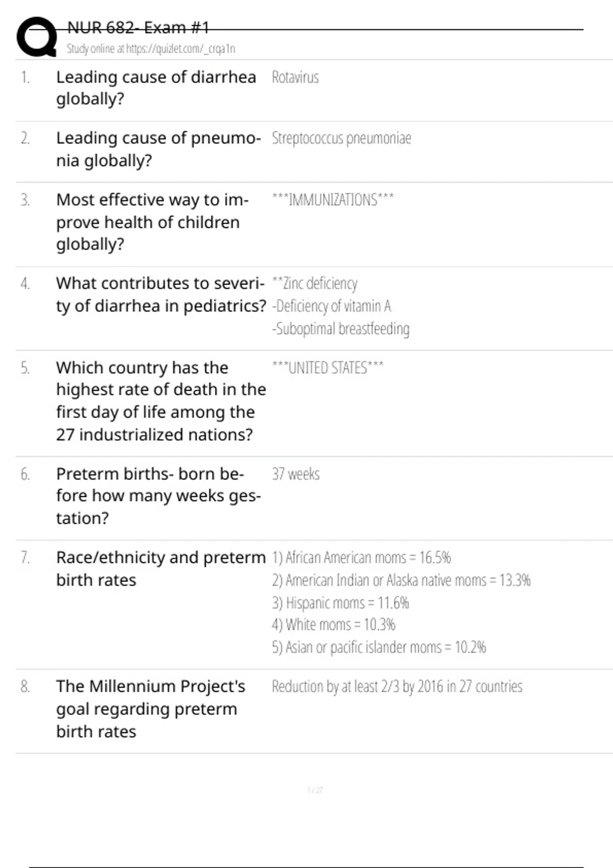Click the Quizlet Q logo
This screenshot has width=613, height=868.
[x=37, y=37]
